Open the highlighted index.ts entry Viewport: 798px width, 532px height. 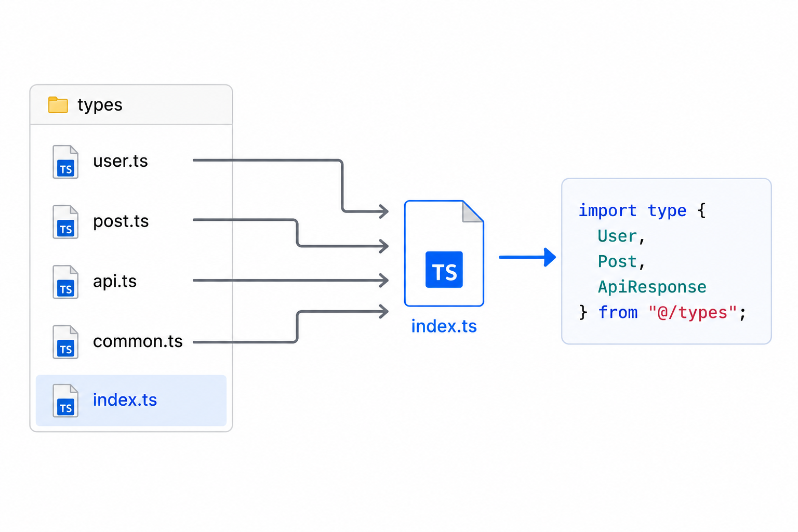click(x=131, y=401)
